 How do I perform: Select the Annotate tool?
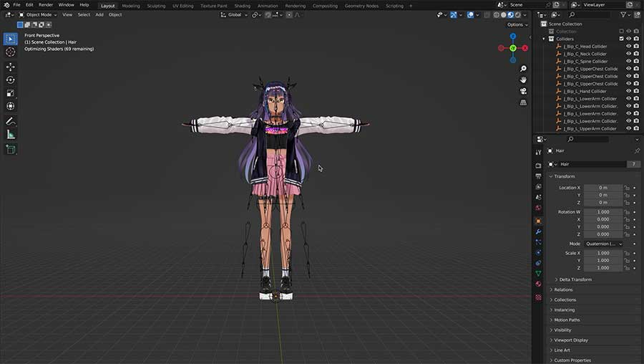click(x=11, y=121)
